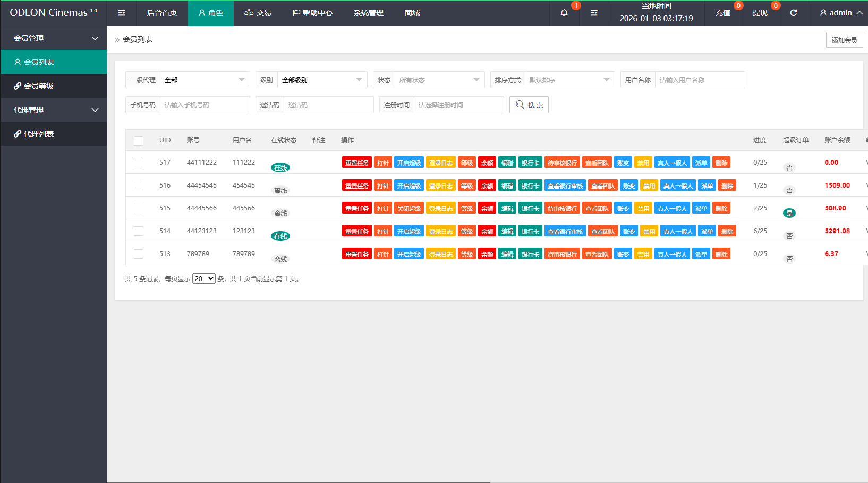Screen dimensions: 868x483
Task: Tick the checkbox for UID 517
Action: tap(139, 163)
